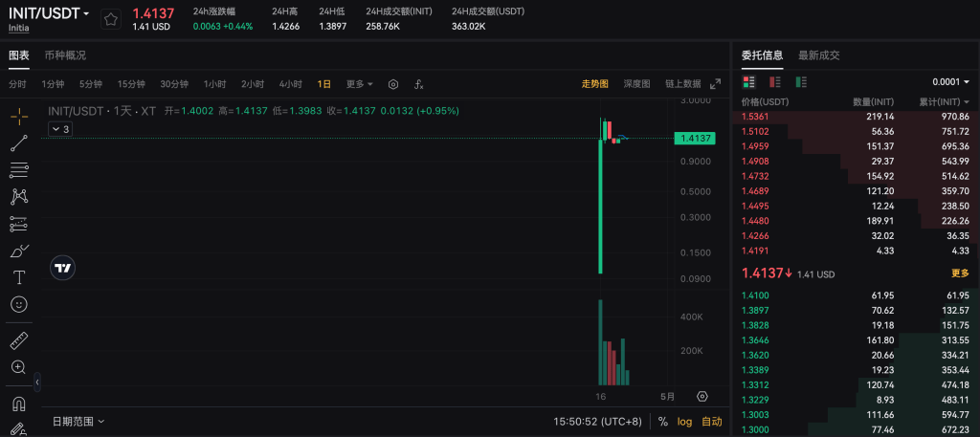
Task: Click the 更多 link in order book
Action: pyautogui.click(x=960, y=273)
